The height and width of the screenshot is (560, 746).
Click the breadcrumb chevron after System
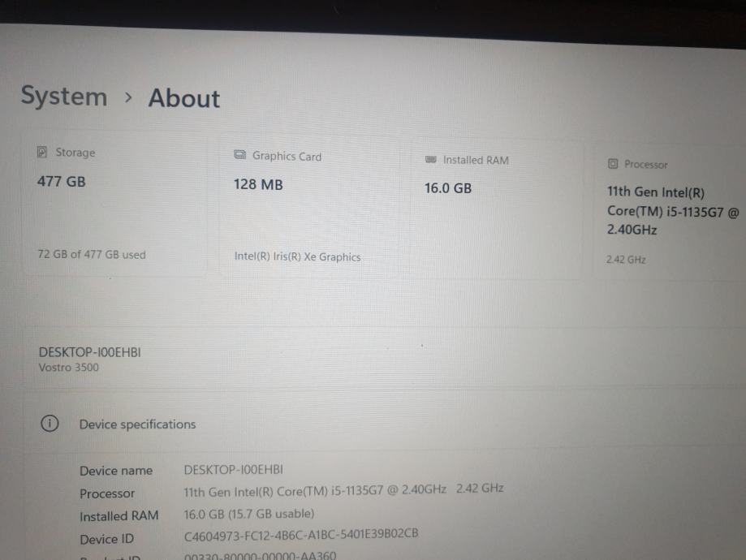pyautogui.click(x=127, y=97)
